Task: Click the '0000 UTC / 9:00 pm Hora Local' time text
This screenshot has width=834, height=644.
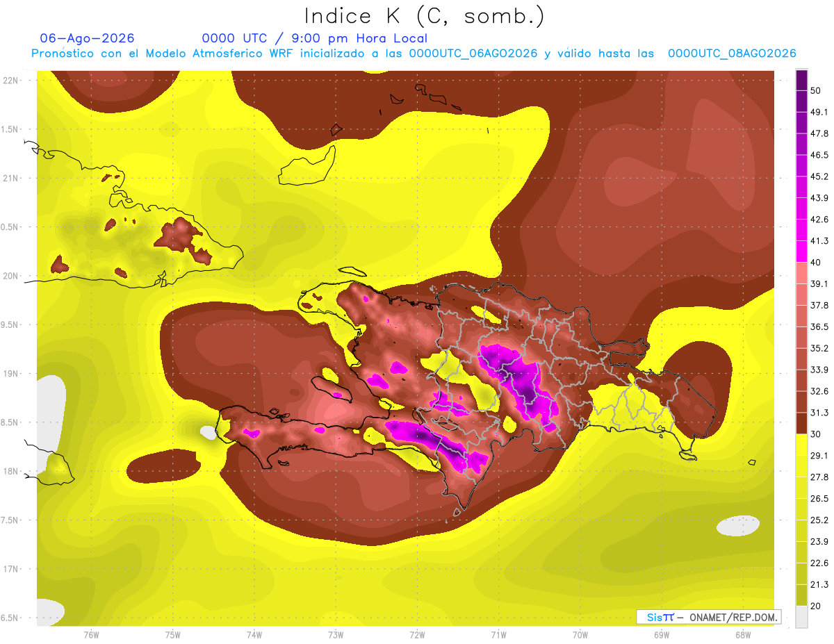Action: coord(314,38)
